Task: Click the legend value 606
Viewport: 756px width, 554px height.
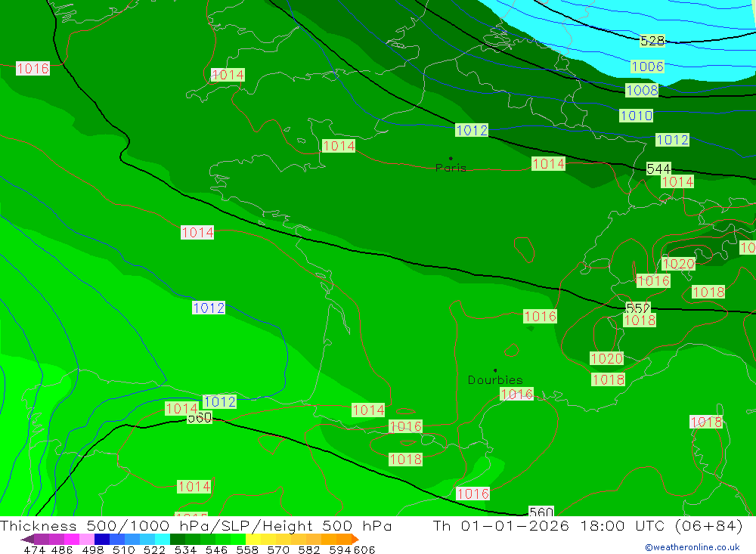Action: pos(364,549)
